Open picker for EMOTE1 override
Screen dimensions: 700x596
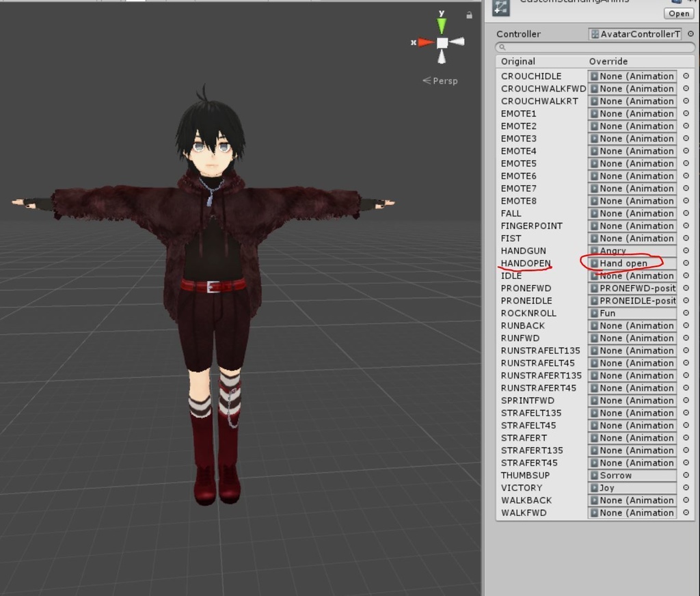click(686, 114)
